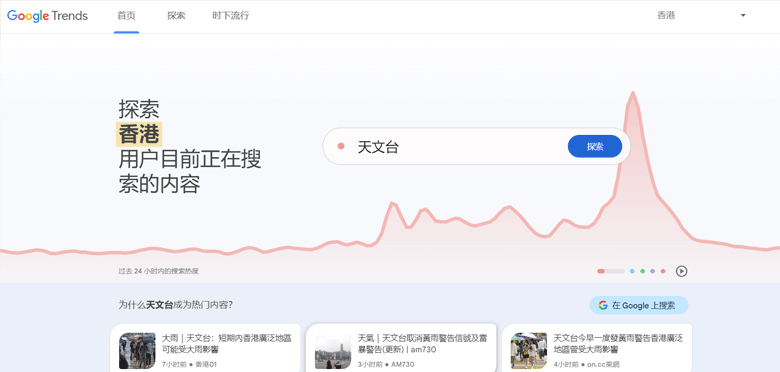Open the 探索 tab in the header

click(176, 15)
